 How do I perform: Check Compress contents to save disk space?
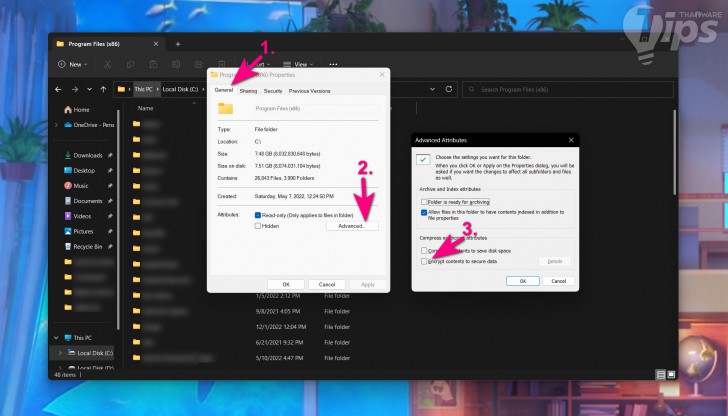pyautogui.click(x=424, y=251)
